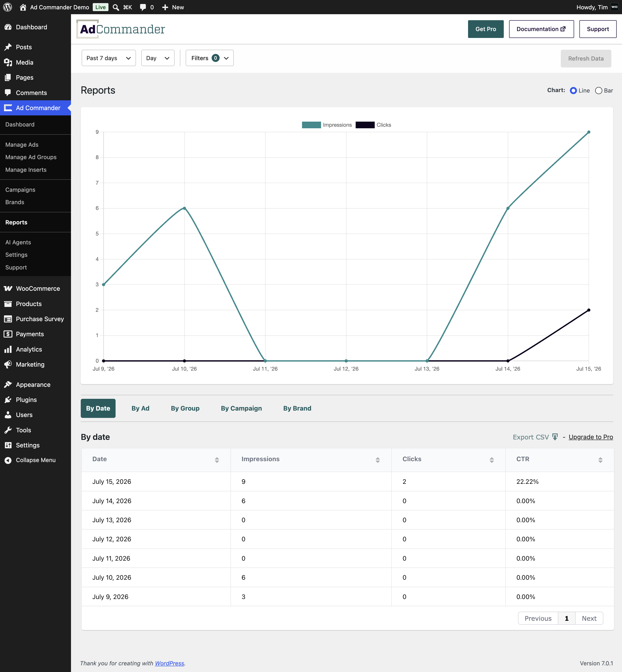The width and height of the screenshot is (622, 672).
Task: Toggle the Impressions legend swatch
Action: tap(311, 125)
